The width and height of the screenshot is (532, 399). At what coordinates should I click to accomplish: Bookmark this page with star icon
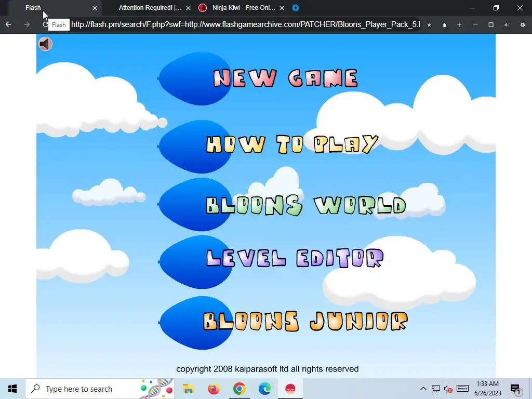(429, 25)
